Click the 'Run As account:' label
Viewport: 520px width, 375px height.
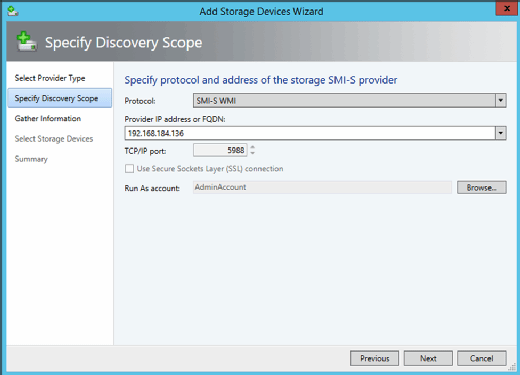(x=152, y=188)
